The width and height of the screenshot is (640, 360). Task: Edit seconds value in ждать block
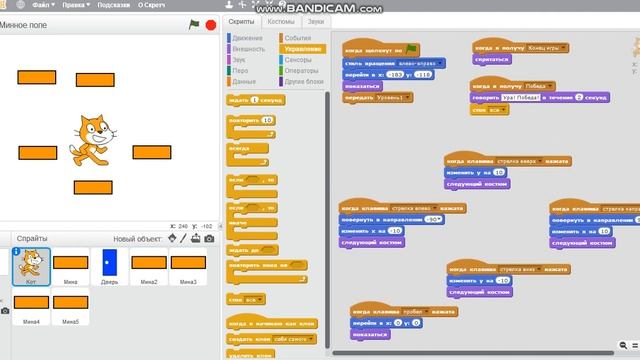click(254, 100)
